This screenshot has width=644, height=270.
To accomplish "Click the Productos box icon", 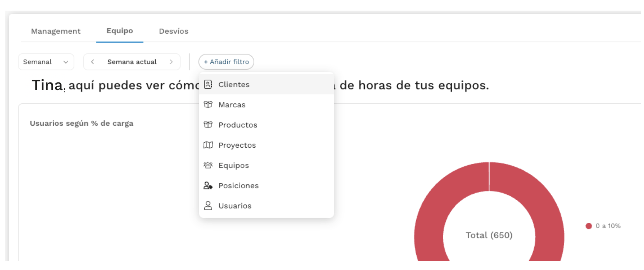I will pos(208,125).
